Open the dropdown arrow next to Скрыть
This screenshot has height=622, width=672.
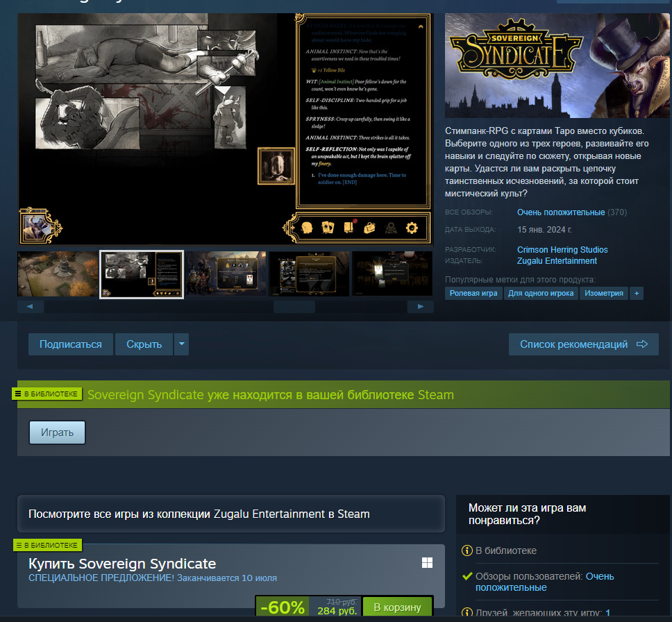(182, 344)
